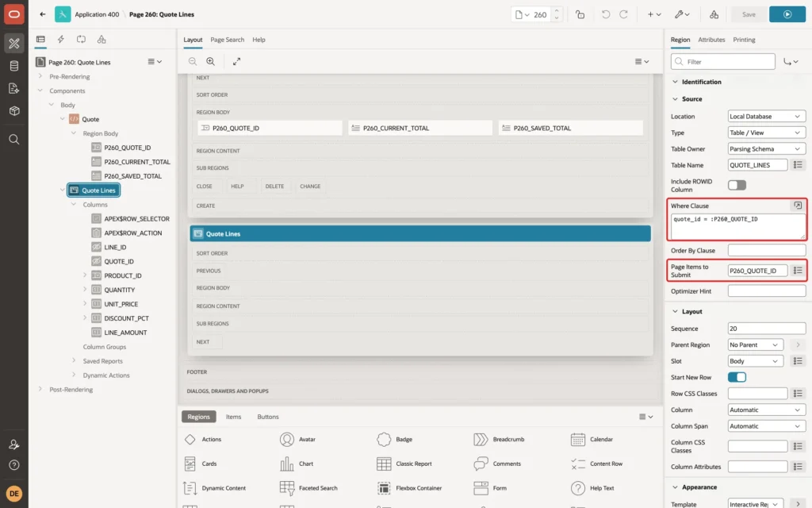Zoom in the layout view
This screenshot has height=508, width=812.
pyautogui.click(x=211, y=61)
